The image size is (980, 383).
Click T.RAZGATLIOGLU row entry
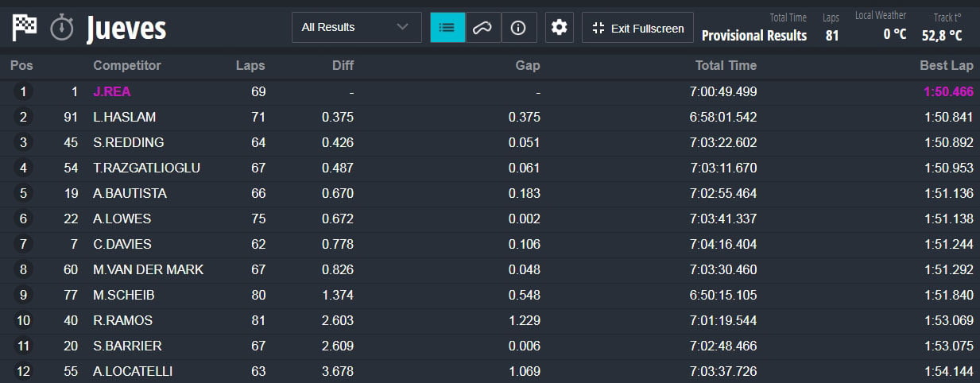(x=145, y=168)
